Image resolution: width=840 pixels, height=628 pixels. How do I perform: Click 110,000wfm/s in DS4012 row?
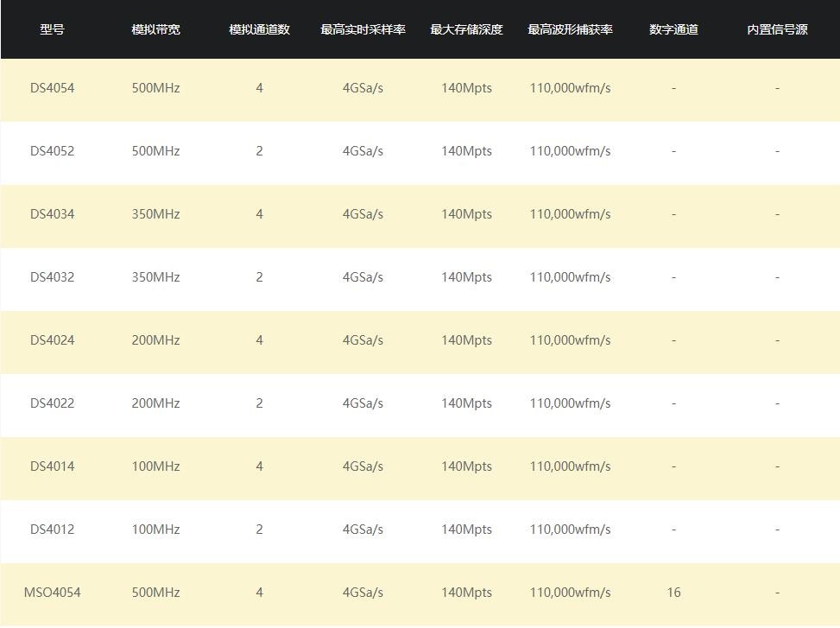[571, 530]
